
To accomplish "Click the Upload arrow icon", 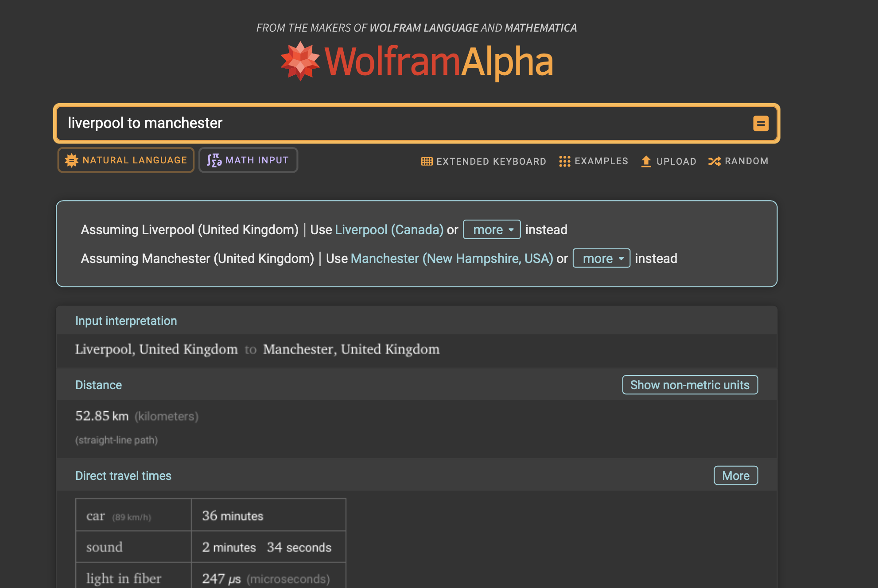I will (646, 162).
